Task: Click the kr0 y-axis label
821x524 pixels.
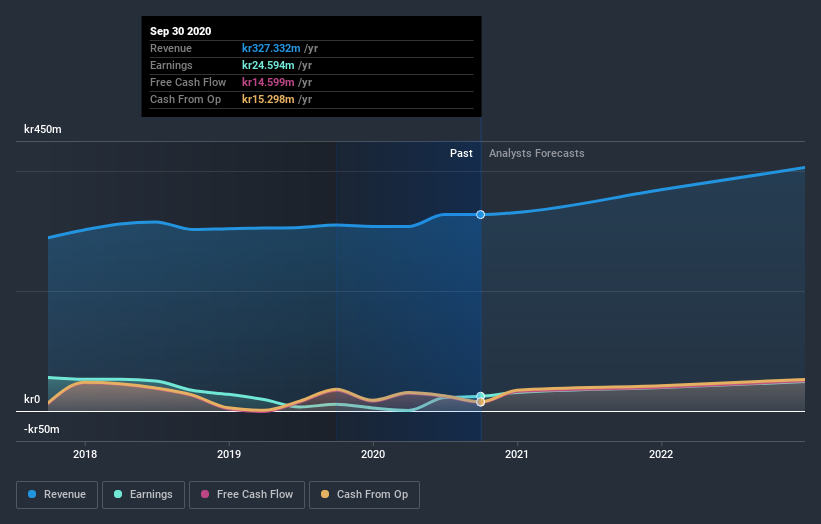Action: pos(32,399)
